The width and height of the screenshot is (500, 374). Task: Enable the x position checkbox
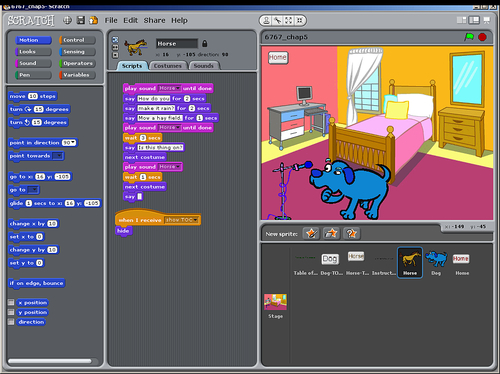pos(11,302)
